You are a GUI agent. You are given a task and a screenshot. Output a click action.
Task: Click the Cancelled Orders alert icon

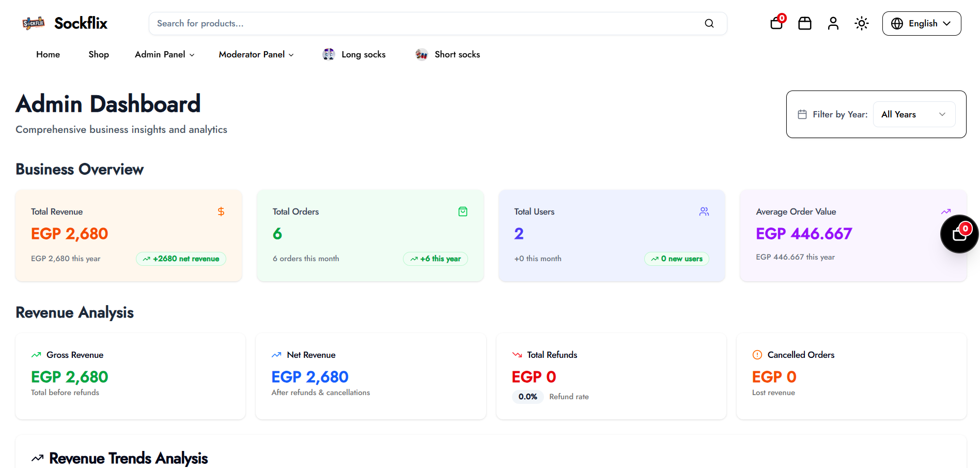pyautogui.click(x=757, y=355)
